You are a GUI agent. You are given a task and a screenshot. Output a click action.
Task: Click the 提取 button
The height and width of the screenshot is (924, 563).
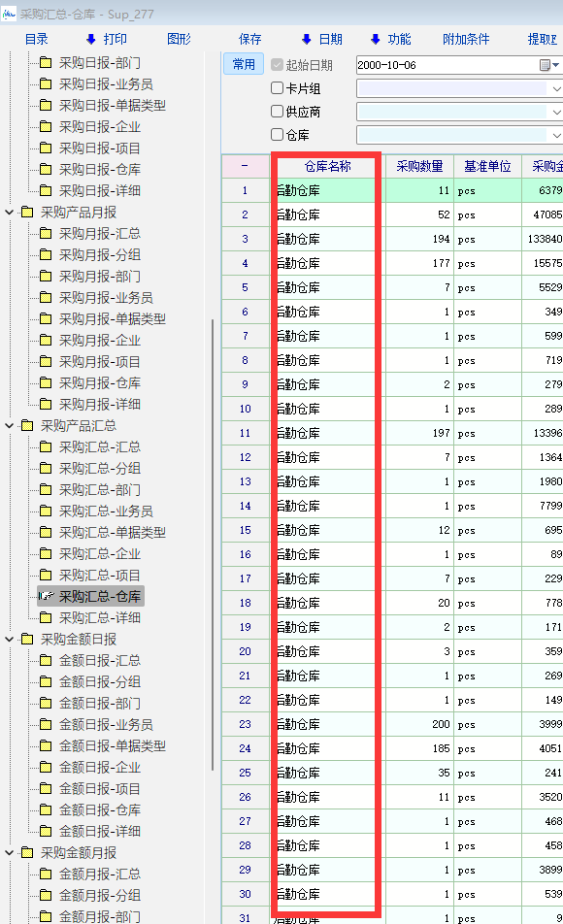543,40
